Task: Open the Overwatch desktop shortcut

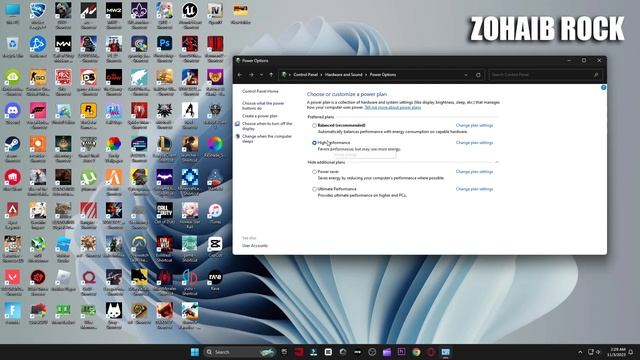Action: click(x=139, y=248)
